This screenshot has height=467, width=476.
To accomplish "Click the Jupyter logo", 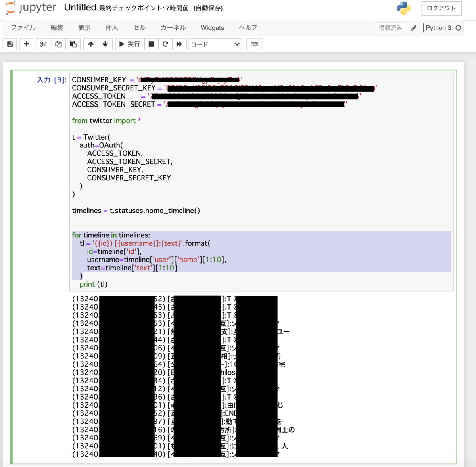I will (x=31, y=8).
